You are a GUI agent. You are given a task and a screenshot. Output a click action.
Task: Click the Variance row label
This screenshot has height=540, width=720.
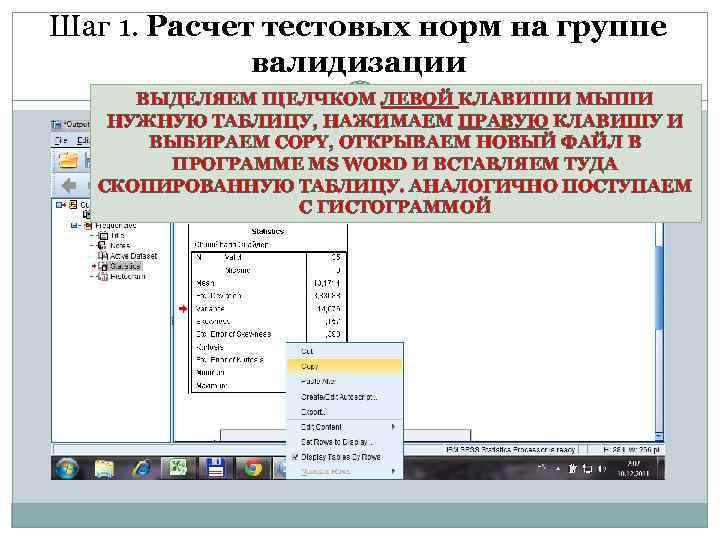210,309
